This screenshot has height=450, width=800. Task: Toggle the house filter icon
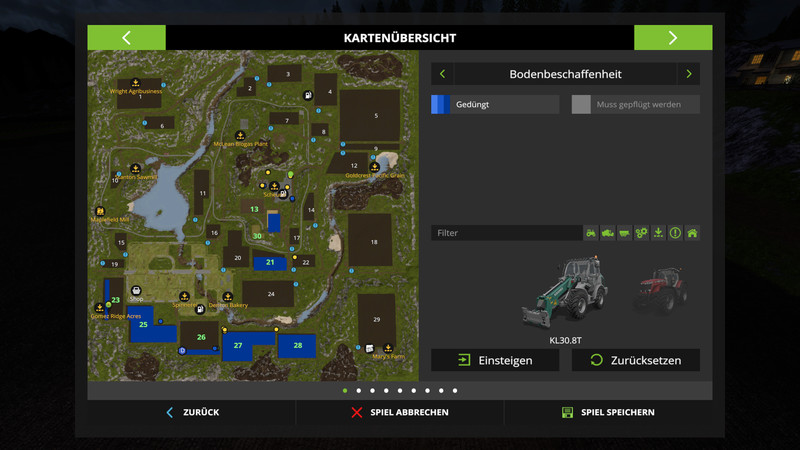(692, 233)
